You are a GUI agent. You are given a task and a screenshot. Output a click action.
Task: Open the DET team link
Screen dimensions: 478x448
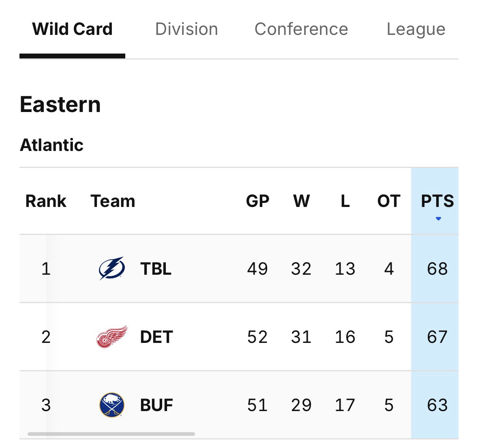tap(156, 337)
